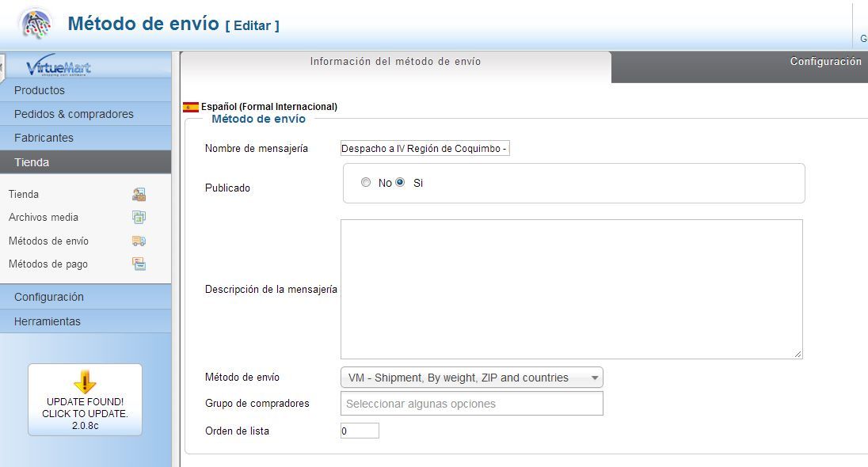Click the textarea resize handle corner

tap(798, 354)
